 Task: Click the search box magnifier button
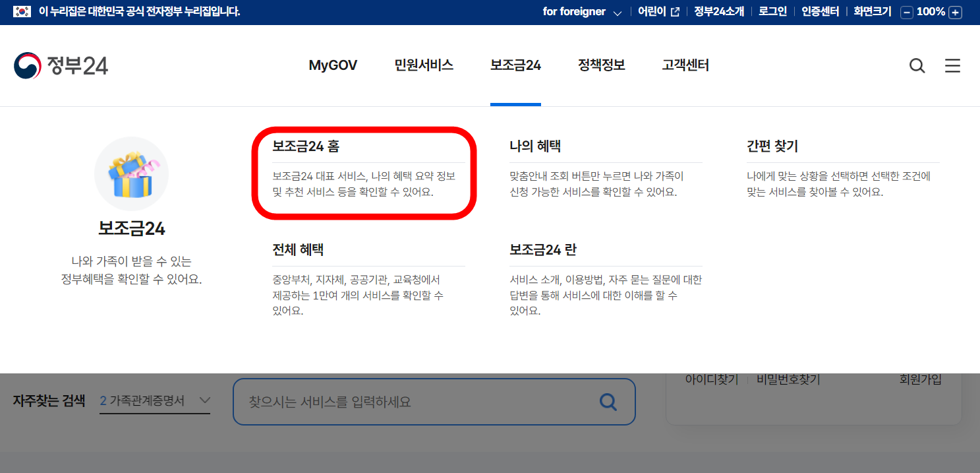[608, 401]
